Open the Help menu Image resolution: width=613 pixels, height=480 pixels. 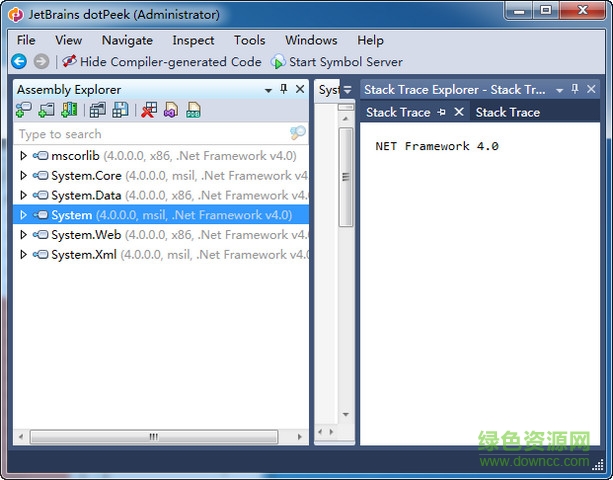click(x=370, y=40)
